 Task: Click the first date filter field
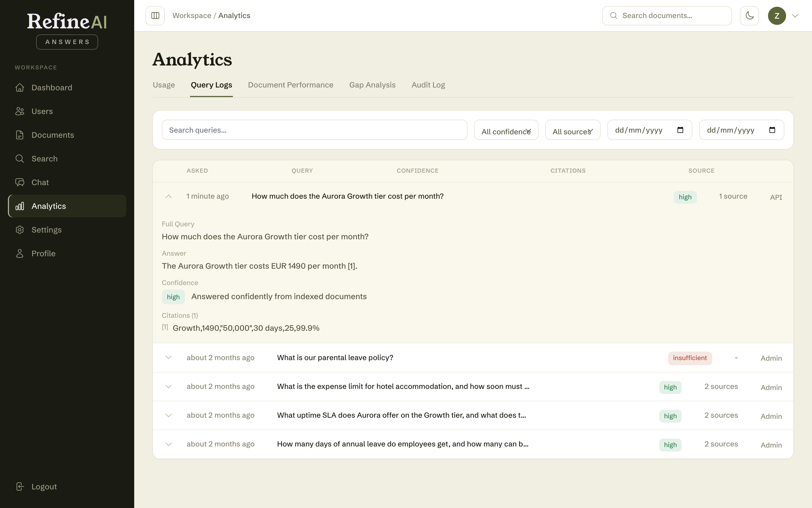pyautogui.click(x=650, y=130)
